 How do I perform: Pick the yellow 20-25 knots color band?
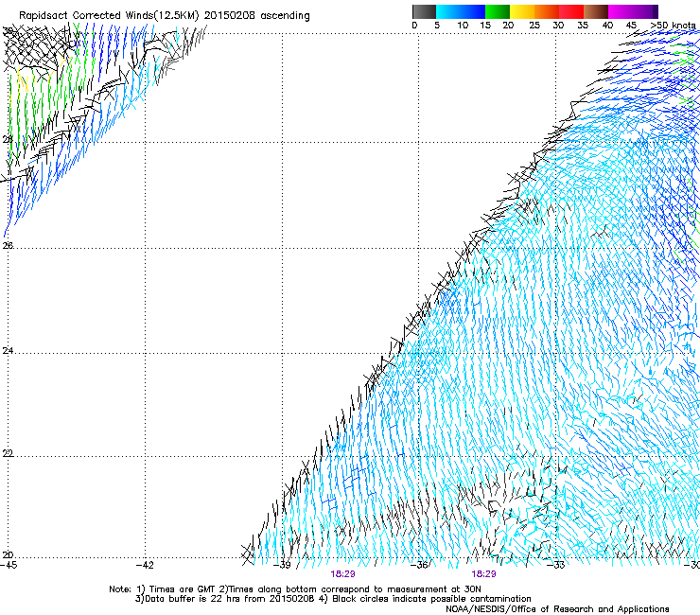pyautogui.click(x=522, y=11)
